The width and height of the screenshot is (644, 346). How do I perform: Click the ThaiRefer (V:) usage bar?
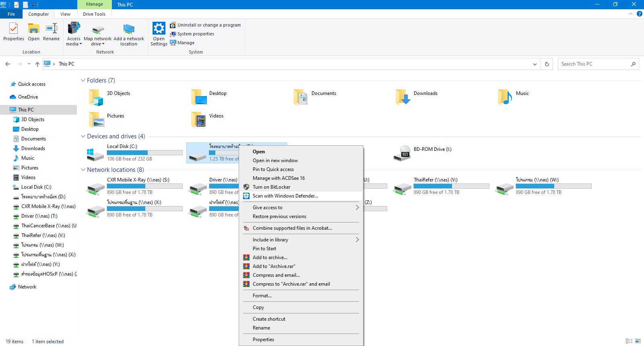pyautogui.click(x=452, y=186)
